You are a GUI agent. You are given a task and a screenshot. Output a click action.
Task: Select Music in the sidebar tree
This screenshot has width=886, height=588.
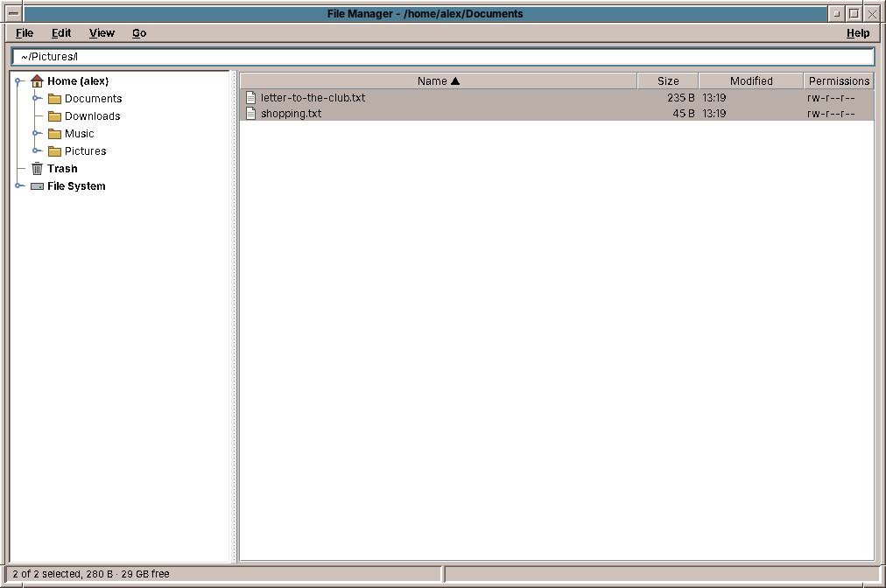click(x=79, y=134)
